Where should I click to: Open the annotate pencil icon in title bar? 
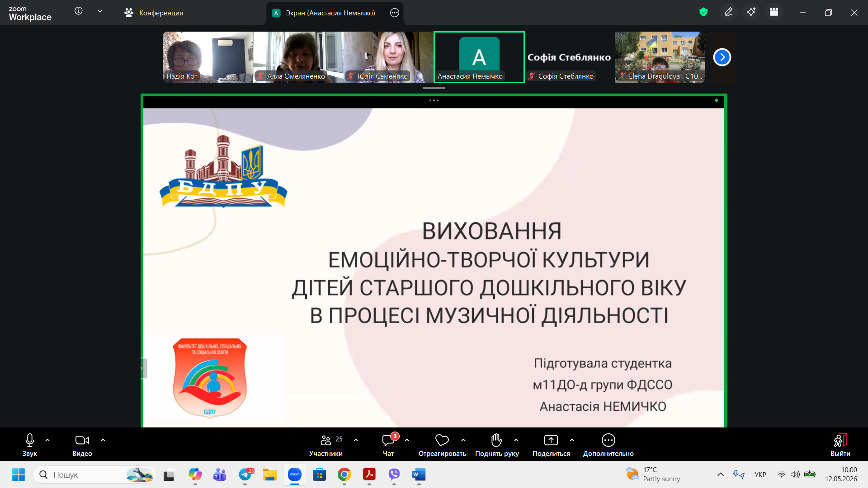[728, 12]
